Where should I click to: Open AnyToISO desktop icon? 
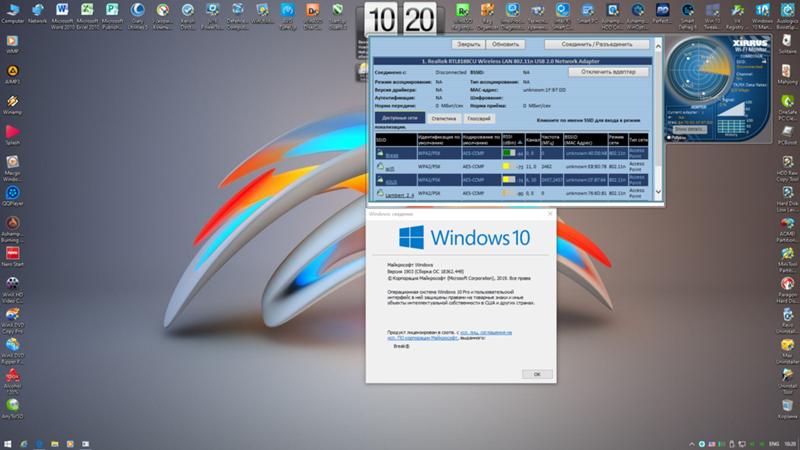pos(12,409)
